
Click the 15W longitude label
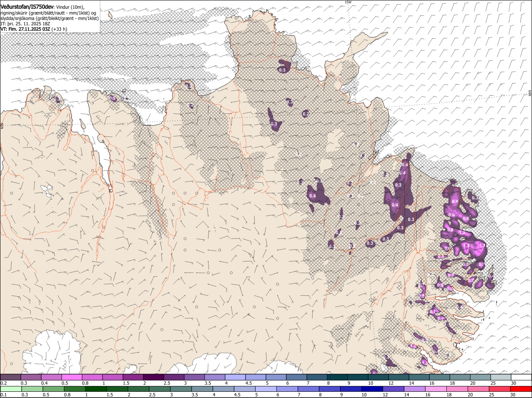[x=348, y=2]
